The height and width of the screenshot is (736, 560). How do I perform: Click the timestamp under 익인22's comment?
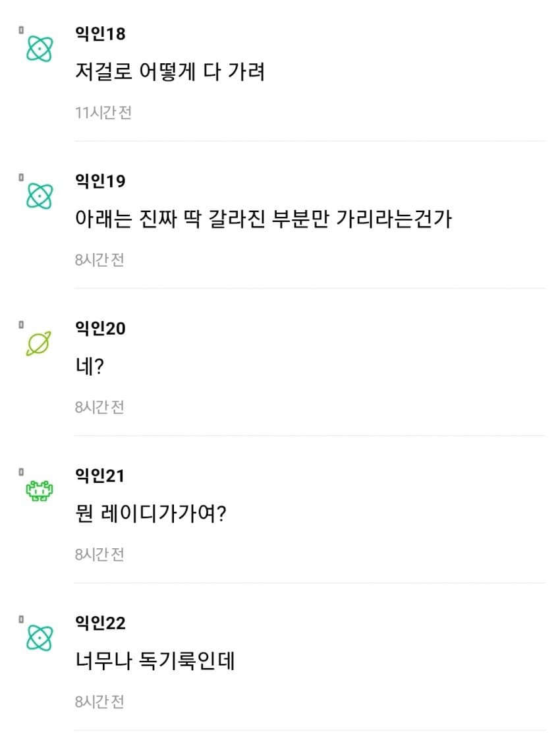point(99,702)
